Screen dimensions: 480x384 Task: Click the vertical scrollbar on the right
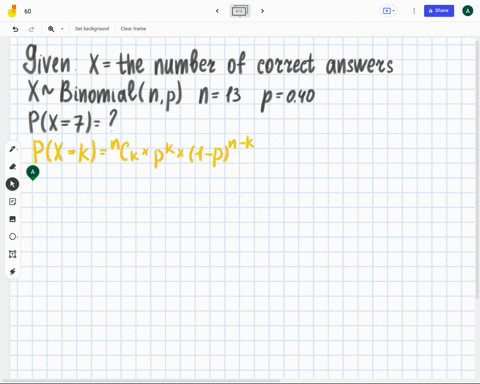tap(478, 170)
